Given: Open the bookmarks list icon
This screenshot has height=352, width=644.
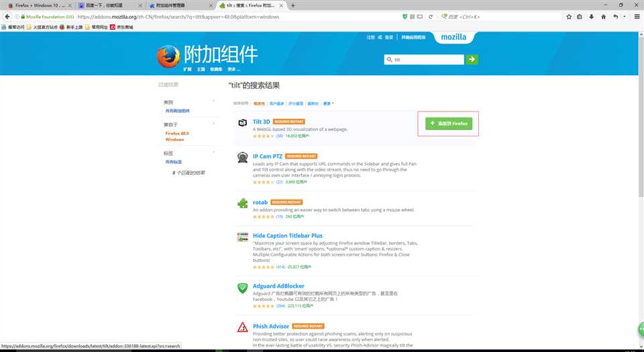Looking at the screenshot, I should pyautogui.click(x=580, y=17).
